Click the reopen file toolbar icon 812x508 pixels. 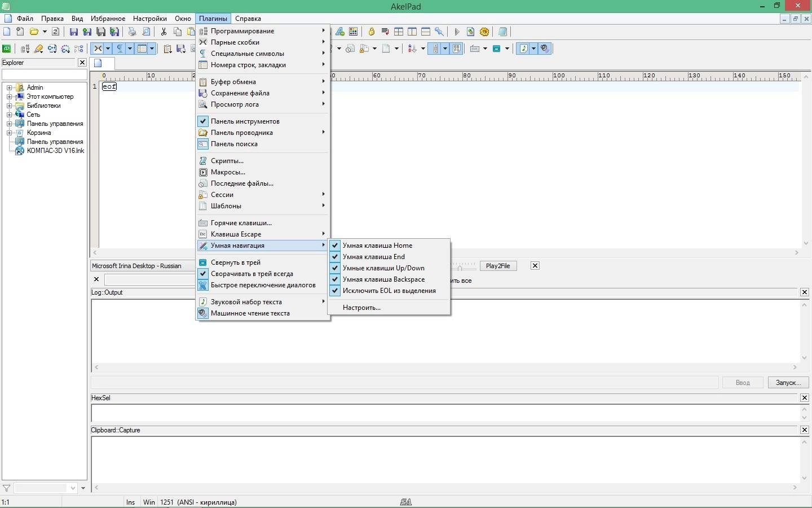coord(55,32)
